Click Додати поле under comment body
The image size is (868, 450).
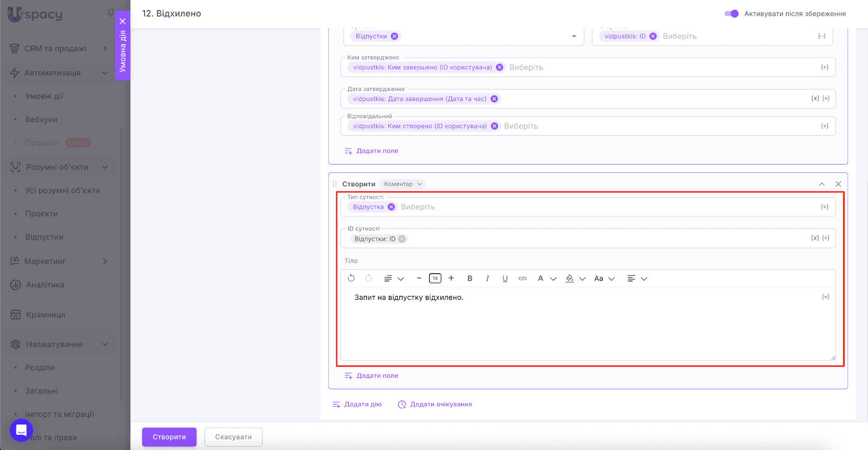click(371, 376)
